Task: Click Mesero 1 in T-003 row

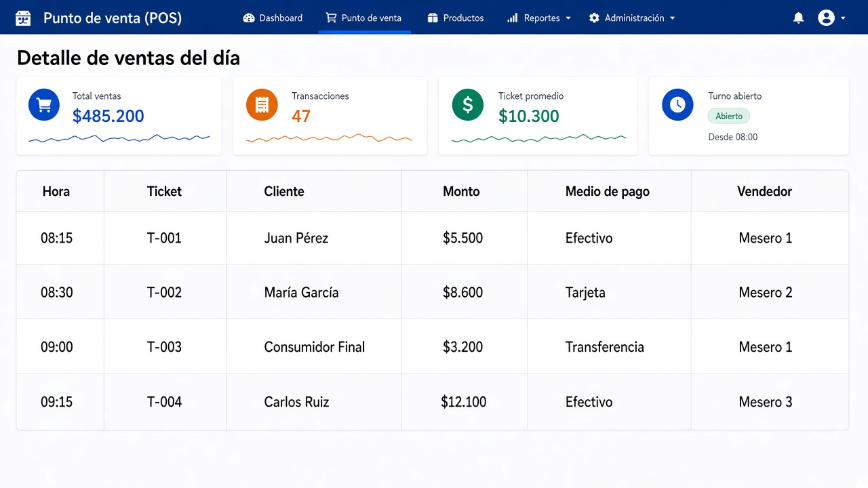Action: [x=766, y=347]
